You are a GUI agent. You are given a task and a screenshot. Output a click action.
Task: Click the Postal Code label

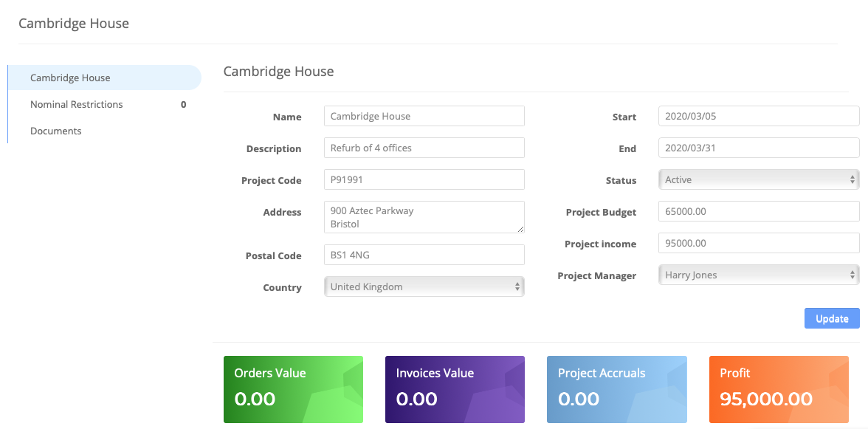tap(273, 255)
